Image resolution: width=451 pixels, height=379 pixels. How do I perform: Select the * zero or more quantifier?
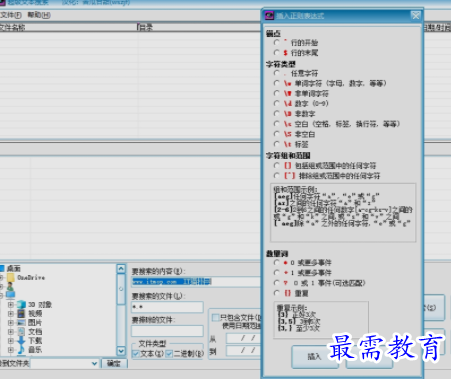point(276,263)
